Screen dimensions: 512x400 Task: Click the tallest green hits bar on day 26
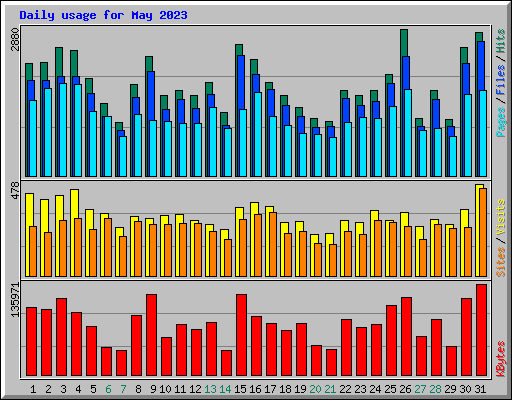coord(404,43)
